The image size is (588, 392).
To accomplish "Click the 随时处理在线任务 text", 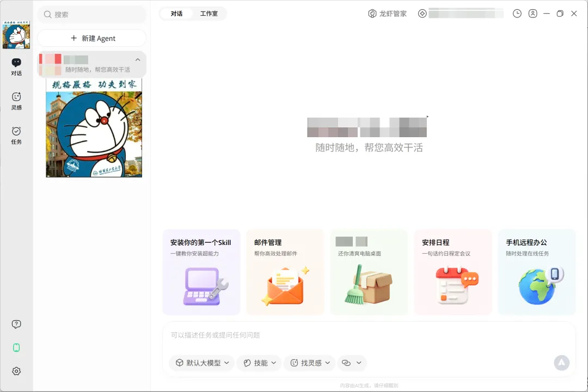I will click(x=527, y=254).
